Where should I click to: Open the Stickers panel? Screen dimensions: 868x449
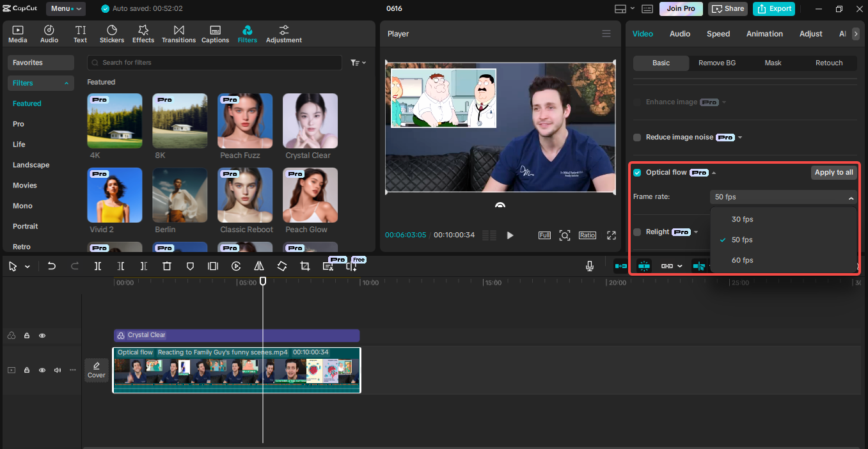pyautogui.click(x=111, y=33)
